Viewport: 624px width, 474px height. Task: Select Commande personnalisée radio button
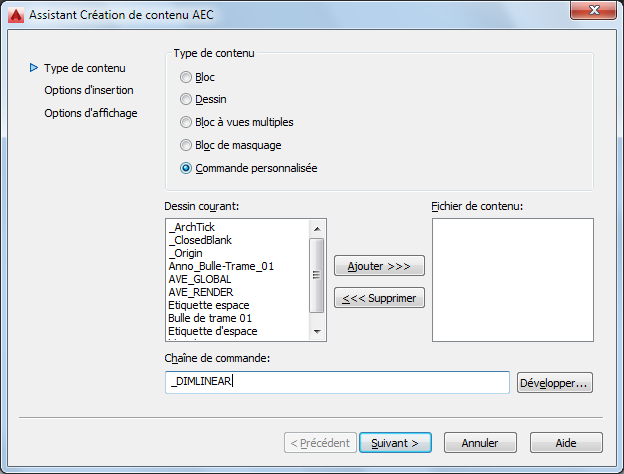pos(186,168)
